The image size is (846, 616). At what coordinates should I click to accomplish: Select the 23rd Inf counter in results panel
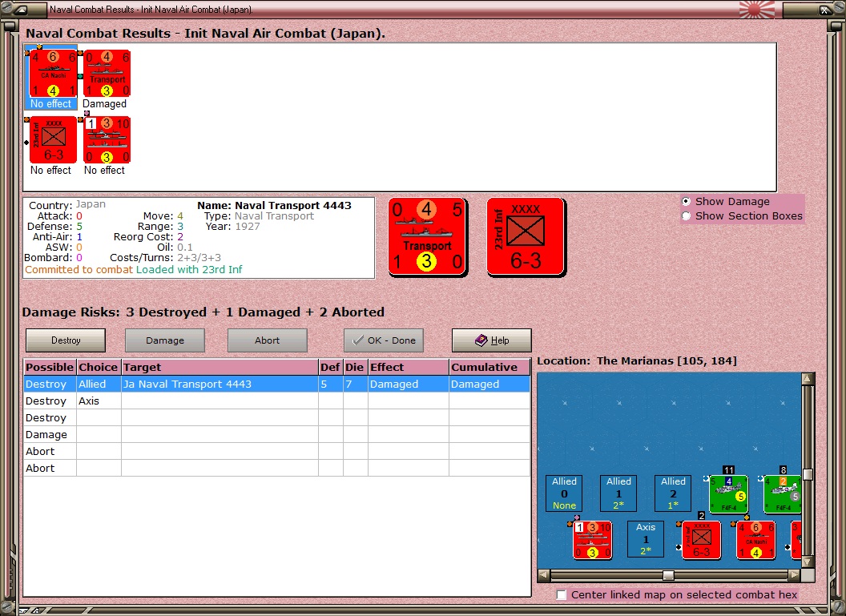[x=53, y=139]
